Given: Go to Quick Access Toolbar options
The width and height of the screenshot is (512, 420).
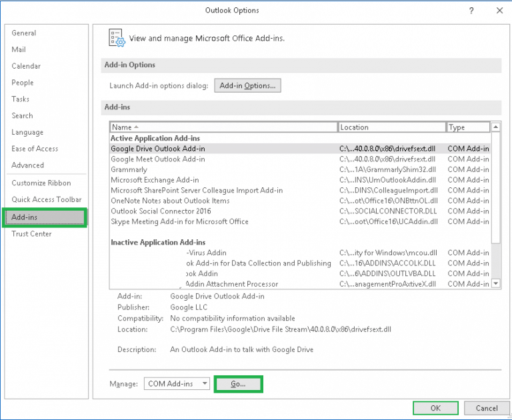Looking at the screenshot, I should [47, 199].
